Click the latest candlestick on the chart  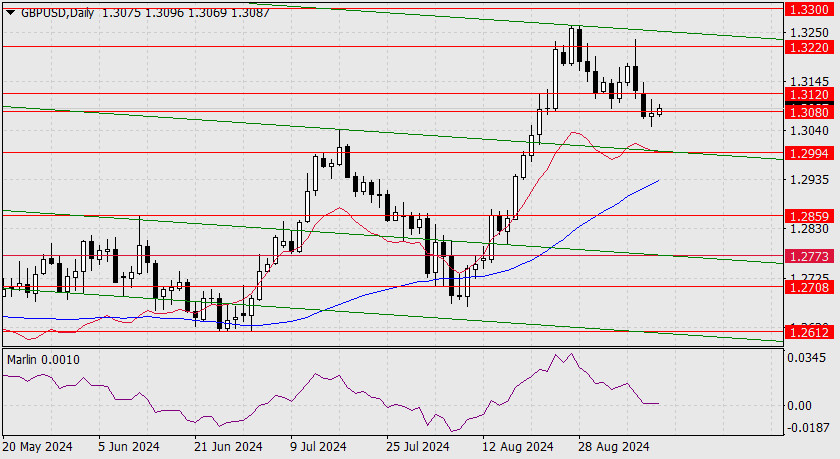click(x=659, y=111)
